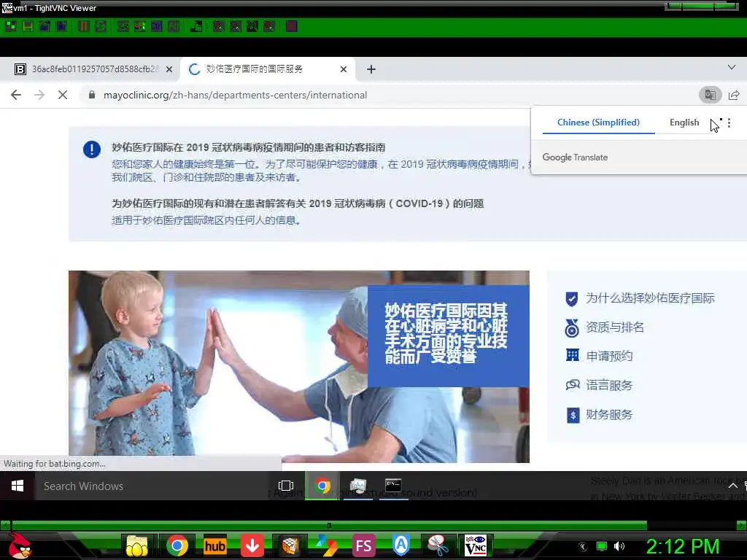The width and height of the screenshot is (747, 560).
Task: Expand the Chrome tab search chevron
Action: point(731,68)
